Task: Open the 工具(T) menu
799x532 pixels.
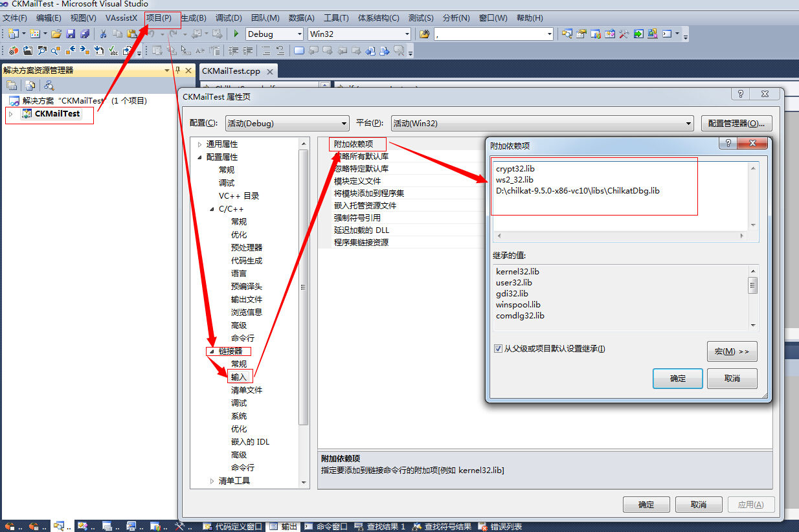Action: [x=336, y=17]
